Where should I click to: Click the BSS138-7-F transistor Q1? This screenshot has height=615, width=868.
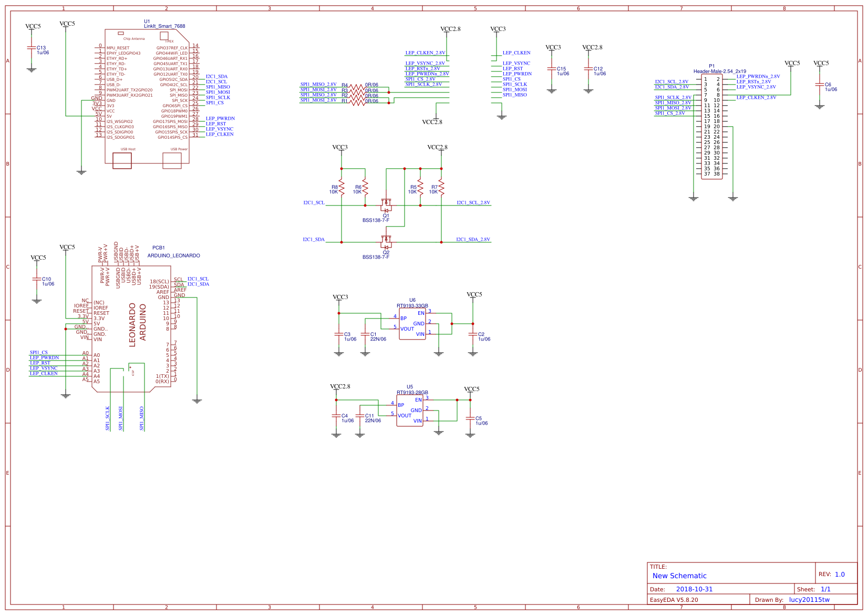pyautogui.click(x=387, y=205)
